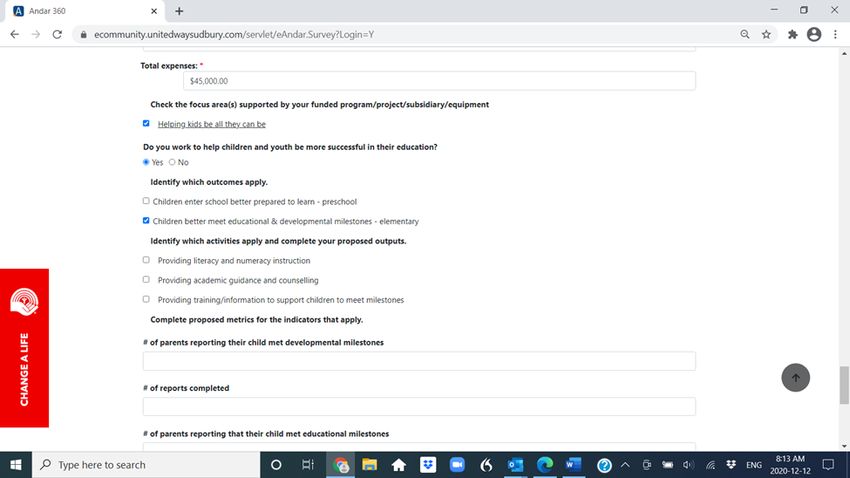Open the Helping kids be all they can be link

pos(211,124)
